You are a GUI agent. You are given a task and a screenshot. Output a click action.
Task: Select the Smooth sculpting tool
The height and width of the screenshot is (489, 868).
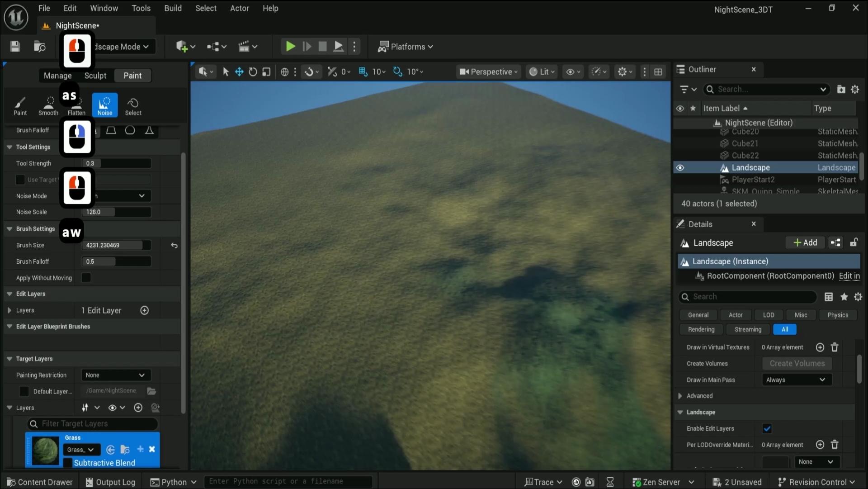pyautogui.click(x=48, y=105)
